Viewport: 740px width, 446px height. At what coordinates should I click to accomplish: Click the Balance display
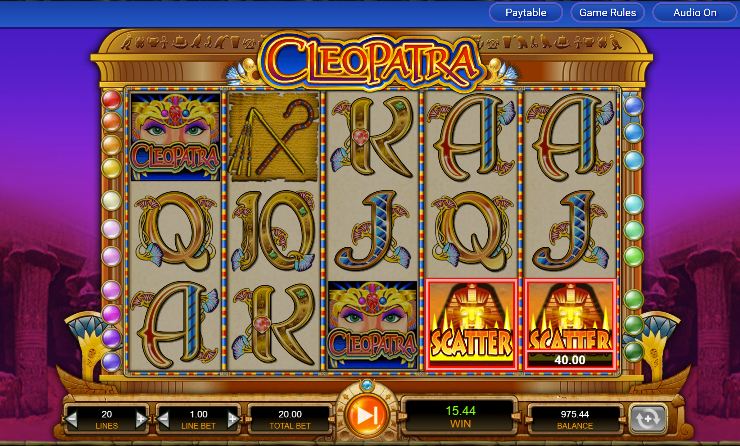tap(574, 419)
